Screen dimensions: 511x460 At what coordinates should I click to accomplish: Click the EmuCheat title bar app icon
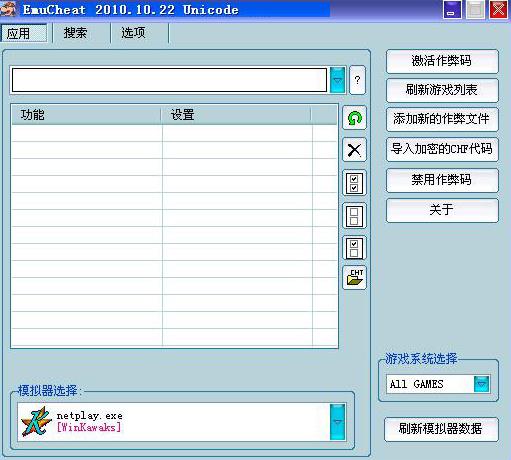pyautogui.click(x=8, y=9)
